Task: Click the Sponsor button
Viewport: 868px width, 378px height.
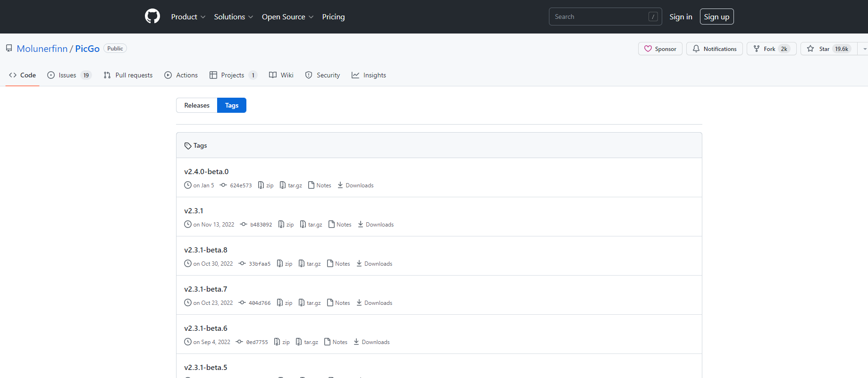Action: pyautogui.click(x=660, y=49)
